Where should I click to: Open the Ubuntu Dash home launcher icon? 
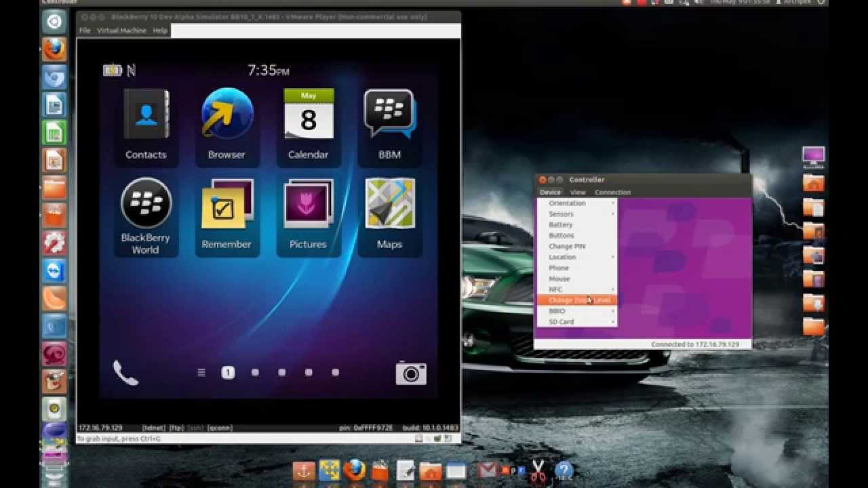54,22
